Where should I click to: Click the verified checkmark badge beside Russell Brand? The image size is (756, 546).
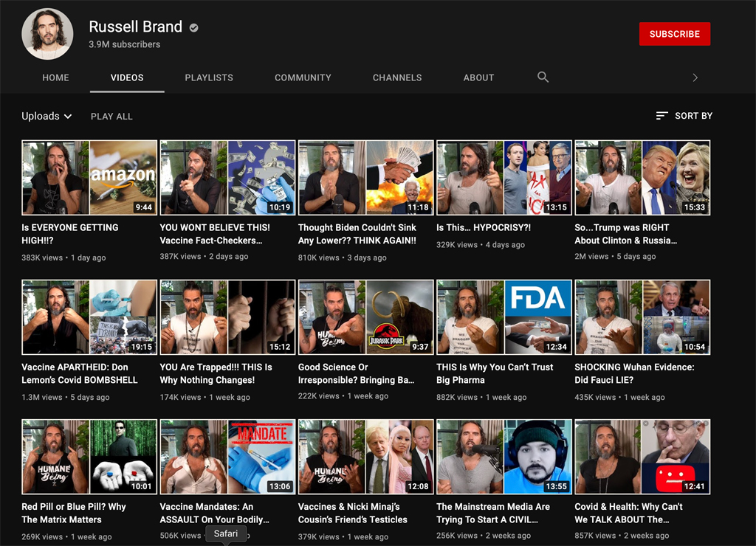[194, 27]
